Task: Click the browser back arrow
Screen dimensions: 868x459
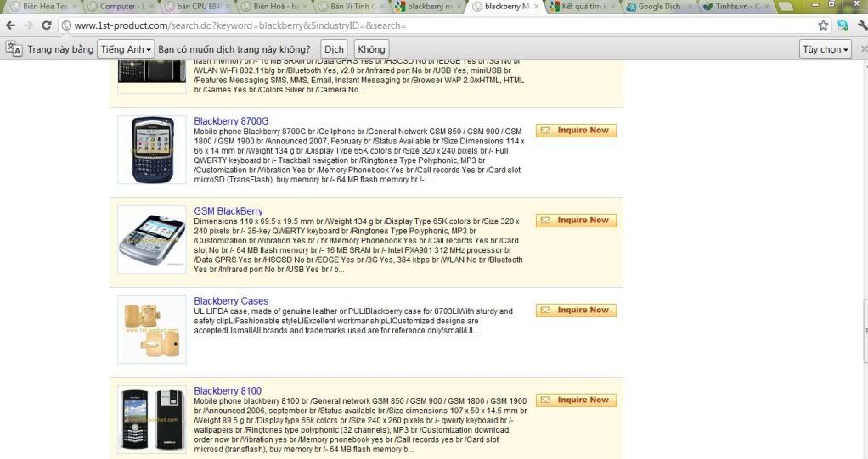Action: tap(10, 25)
